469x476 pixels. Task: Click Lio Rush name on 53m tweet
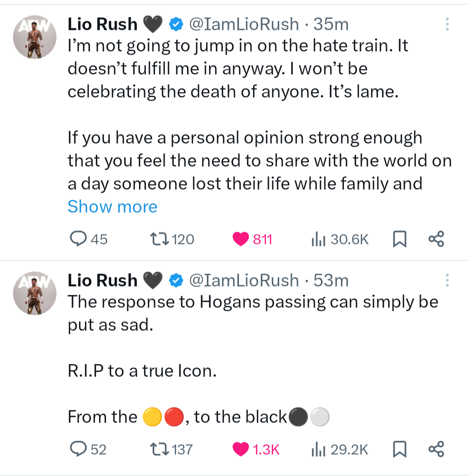(x=102, y=281)
